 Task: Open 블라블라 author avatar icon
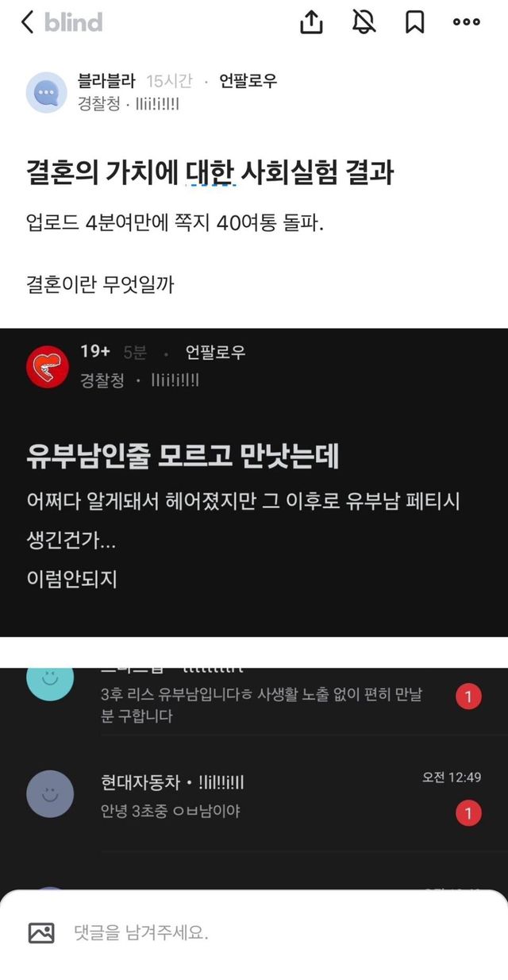click(47, 92)
